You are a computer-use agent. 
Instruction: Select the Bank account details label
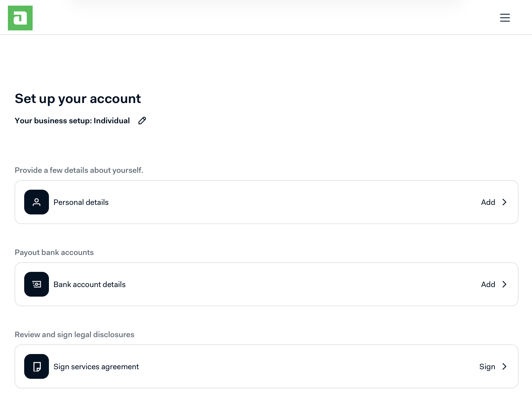tap(89, 285)
